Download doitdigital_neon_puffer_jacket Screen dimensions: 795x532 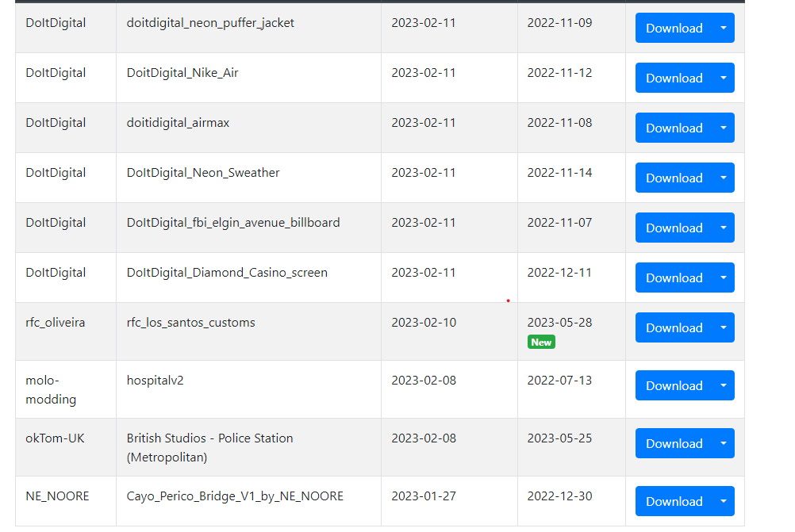coord(674,28)
